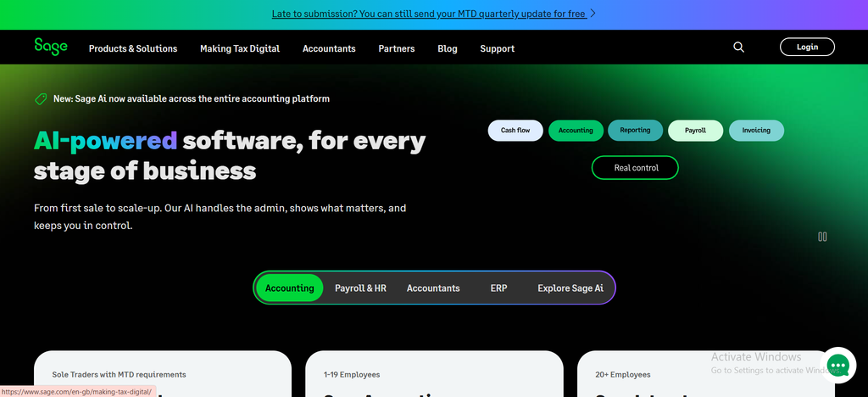Open the Accountants nav menu
The height and width of the screenshot is (397, 868).
[329, 48]
